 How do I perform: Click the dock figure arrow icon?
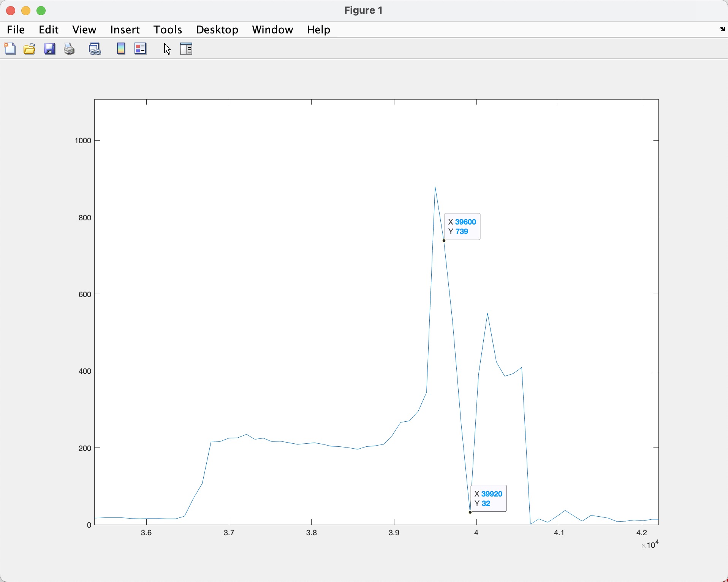(722, 29)
